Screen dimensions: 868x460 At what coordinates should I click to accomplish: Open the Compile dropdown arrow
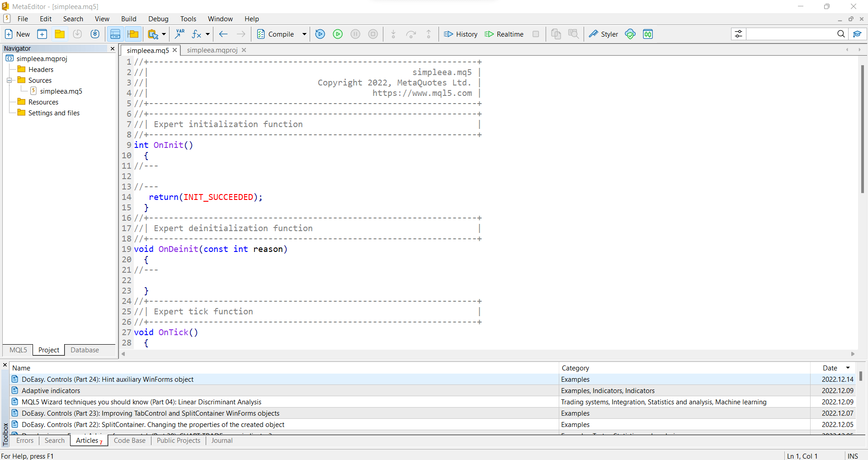(x=304, y=34)
